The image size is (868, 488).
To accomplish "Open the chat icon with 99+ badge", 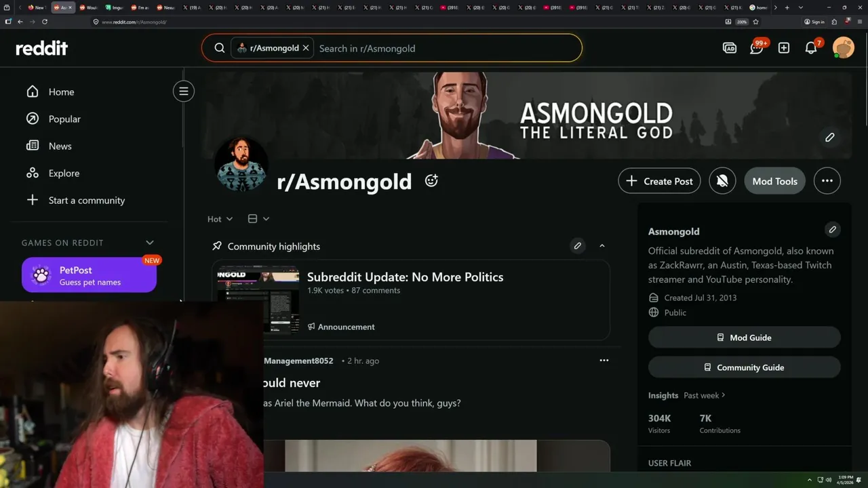I will (x=757, y=48).
